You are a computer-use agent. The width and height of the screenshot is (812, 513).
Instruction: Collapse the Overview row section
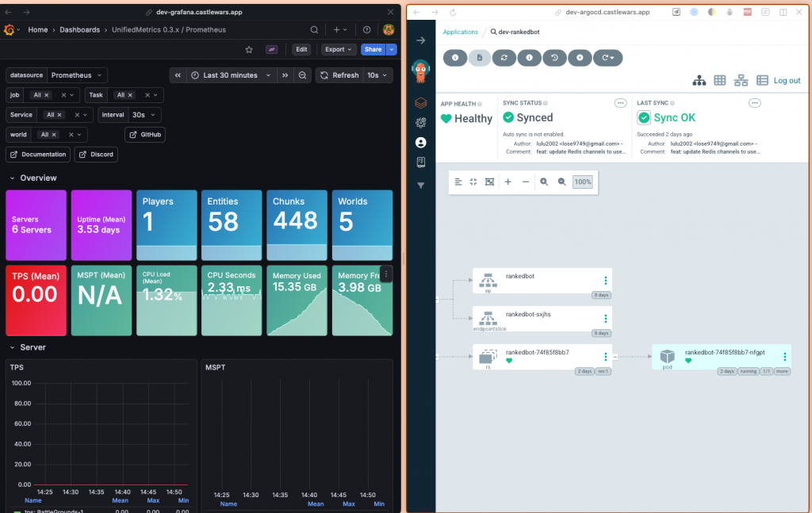pyautogui.click(x=33, y=178)
